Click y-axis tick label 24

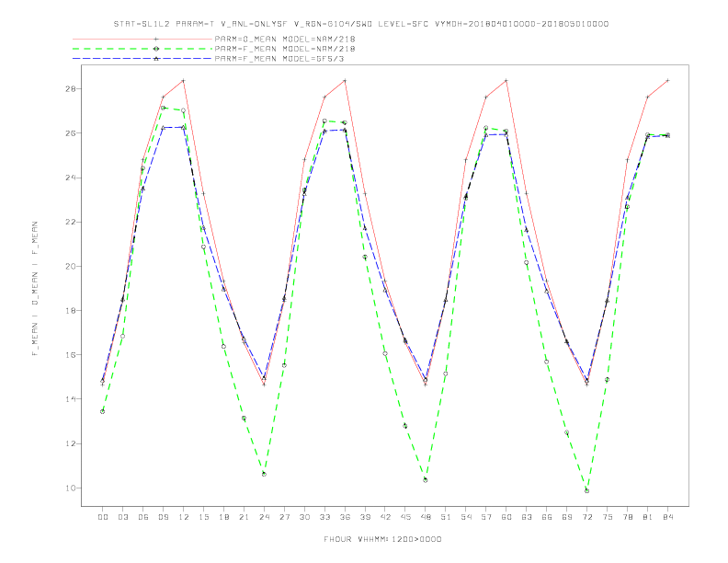(x=71, y=178)
